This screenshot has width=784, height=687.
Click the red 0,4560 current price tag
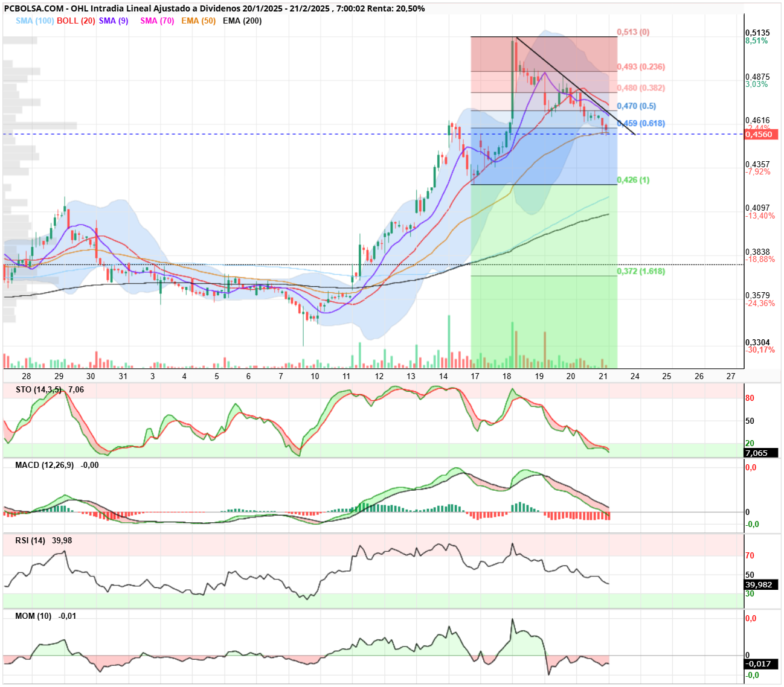761,135
